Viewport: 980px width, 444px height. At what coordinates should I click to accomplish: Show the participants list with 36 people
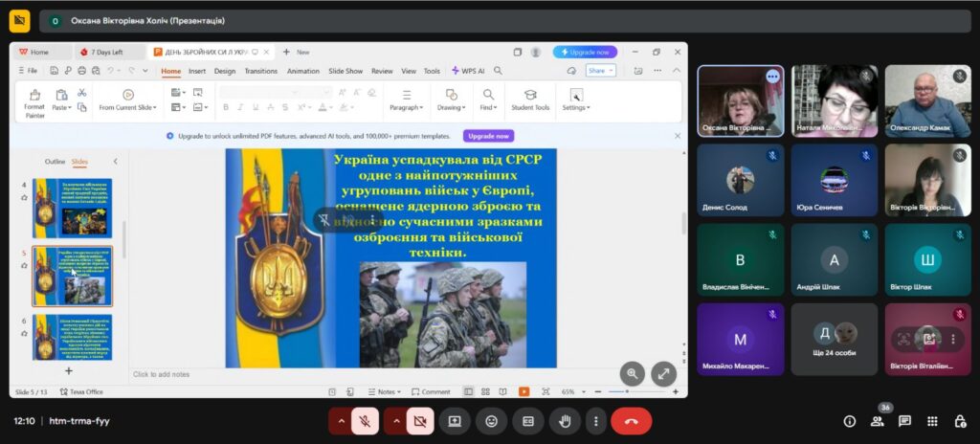click(x=877, y=421)
